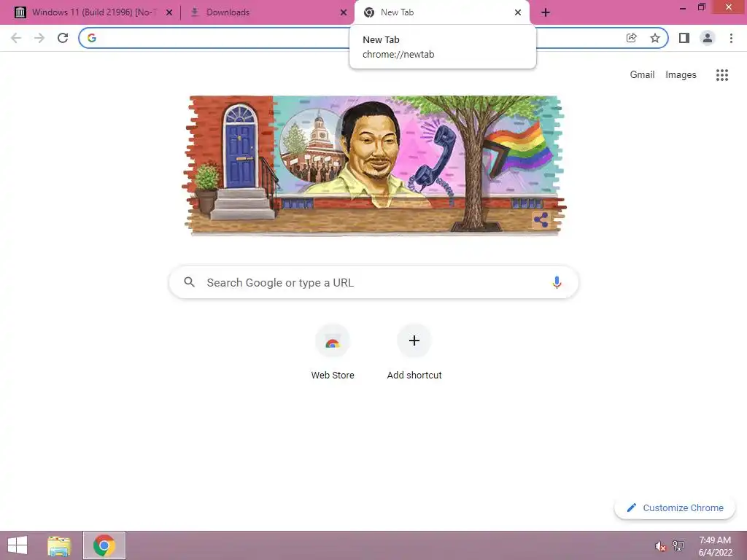Close the New Tab tab
747x560 pixels.
tap(518, 12)
